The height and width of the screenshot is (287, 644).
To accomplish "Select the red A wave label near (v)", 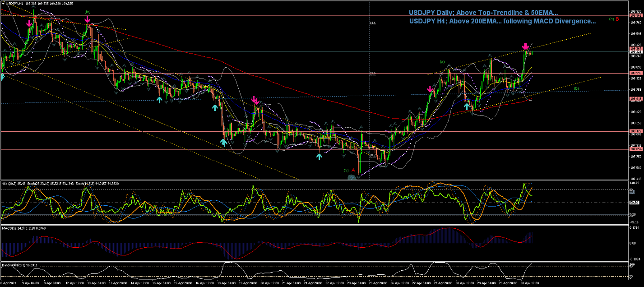I will coord(352,170).
